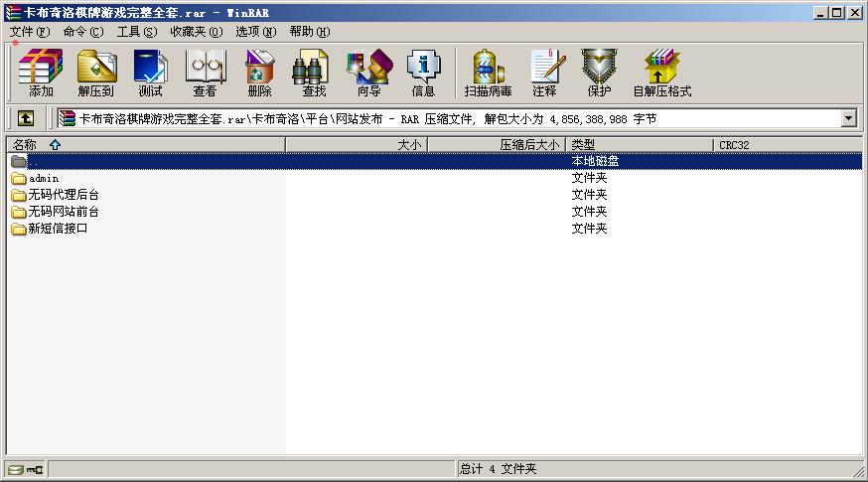Go up one folder level button

[26, 118]
